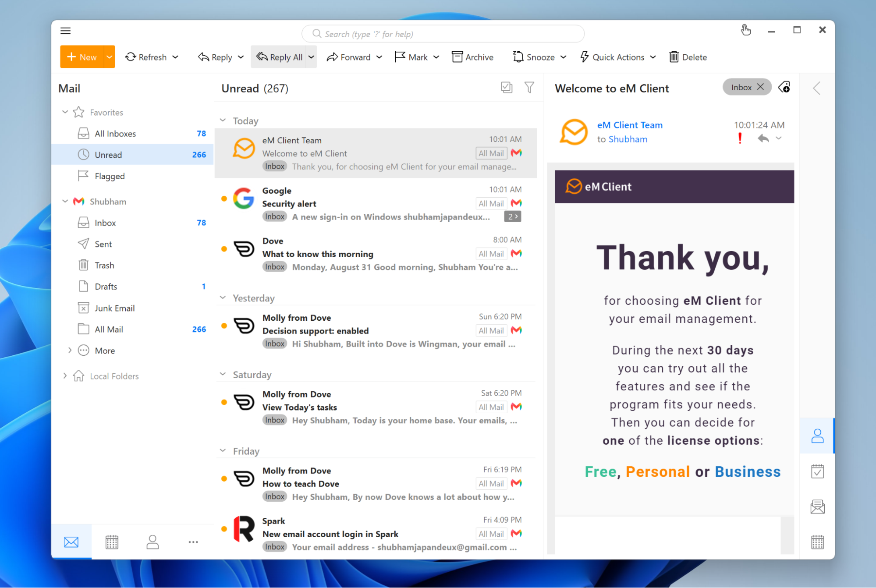The image size is (876, 588).
Task: Open the hamburger main menu
Action: click(66, 31)
